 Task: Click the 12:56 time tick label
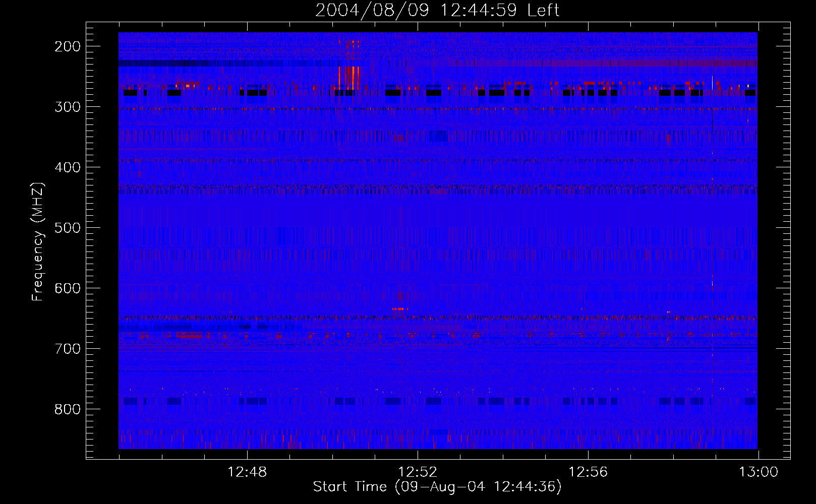point(588,472)
